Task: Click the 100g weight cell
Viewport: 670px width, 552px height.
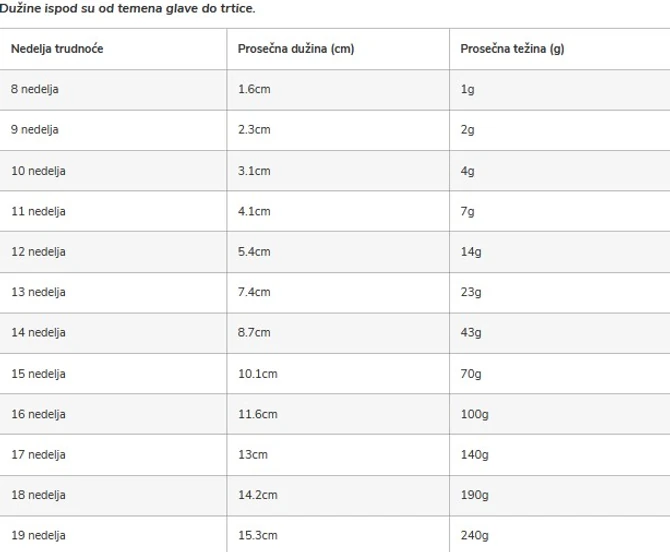Action: [473, 413]
